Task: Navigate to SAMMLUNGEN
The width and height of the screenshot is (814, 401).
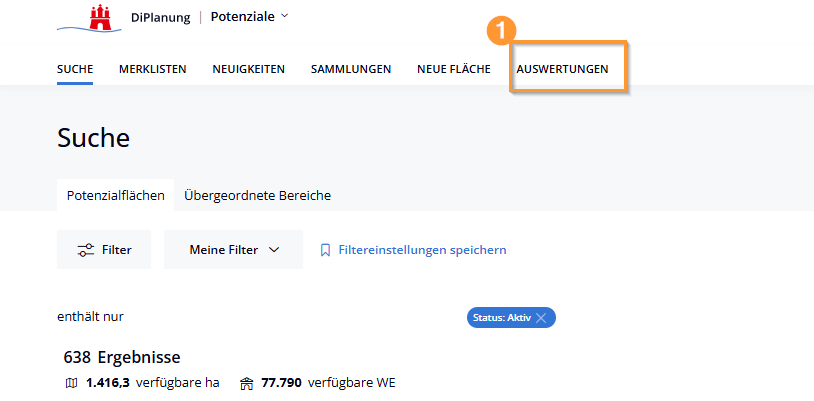Action: point(350,69)
